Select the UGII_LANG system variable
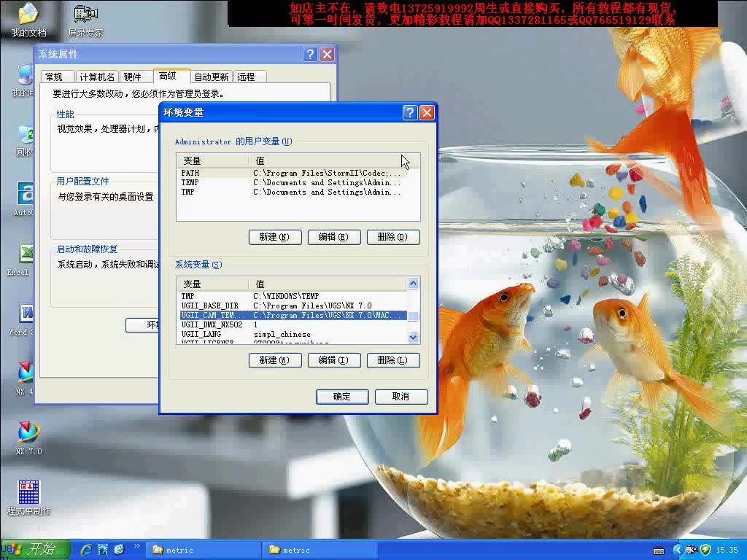This screenshot has height=560, width=747. click(x=293, y=334)
